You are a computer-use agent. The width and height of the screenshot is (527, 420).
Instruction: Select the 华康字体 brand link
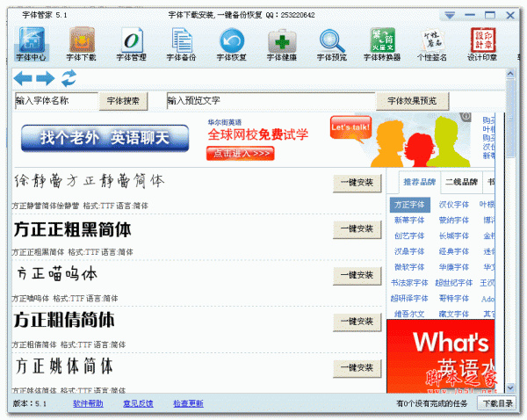(x=454, y=267)
